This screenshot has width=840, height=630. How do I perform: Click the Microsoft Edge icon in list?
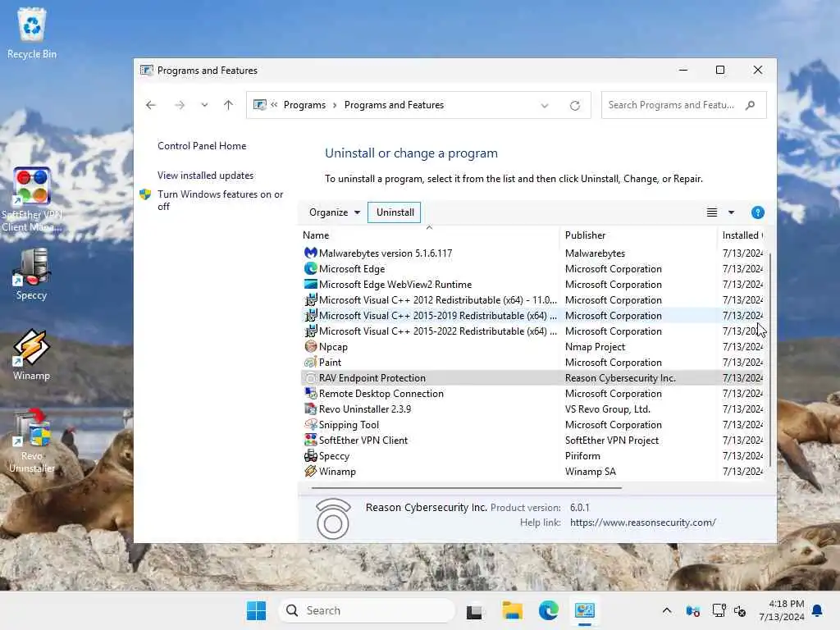310,268
